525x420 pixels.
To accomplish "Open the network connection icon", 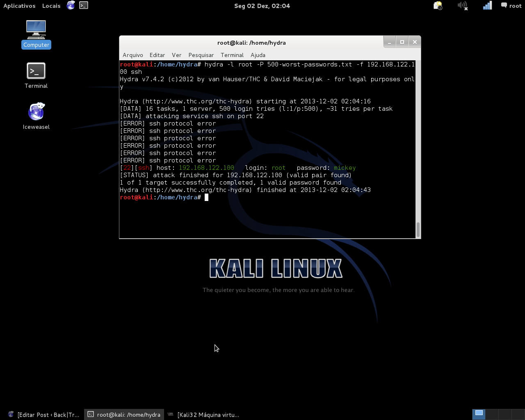I will point(487,6).
